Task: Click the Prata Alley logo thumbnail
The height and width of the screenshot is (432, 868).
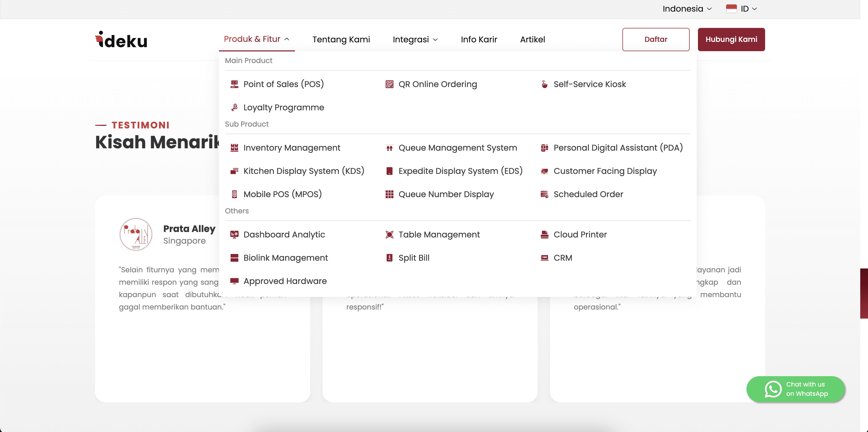Action: pos(136,234)
